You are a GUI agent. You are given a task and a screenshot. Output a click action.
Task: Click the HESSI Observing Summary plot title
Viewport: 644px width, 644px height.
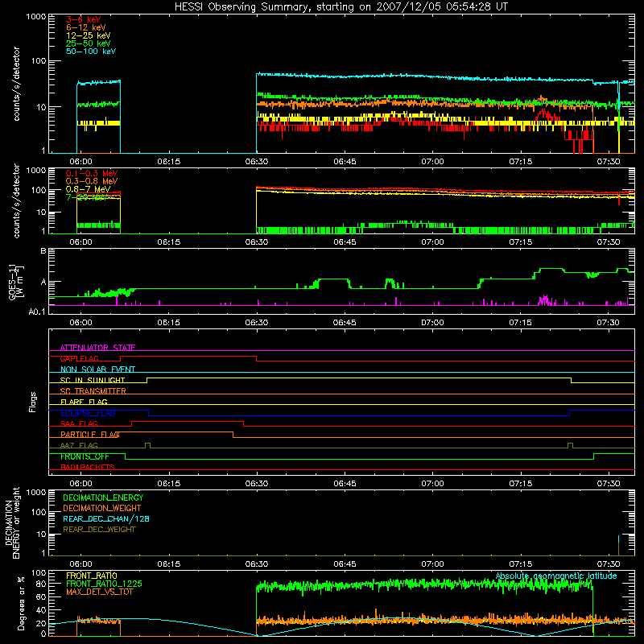pos(341,7)
